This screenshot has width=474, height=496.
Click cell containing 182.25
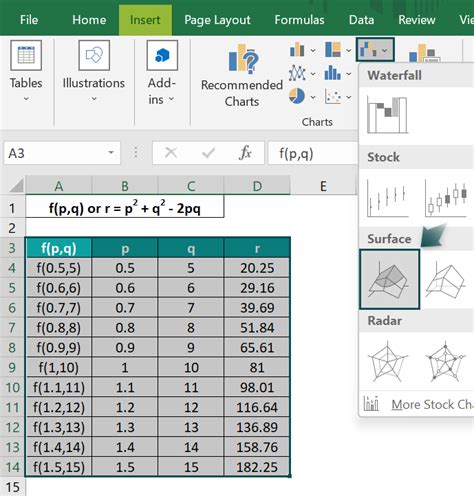(257, 467)
